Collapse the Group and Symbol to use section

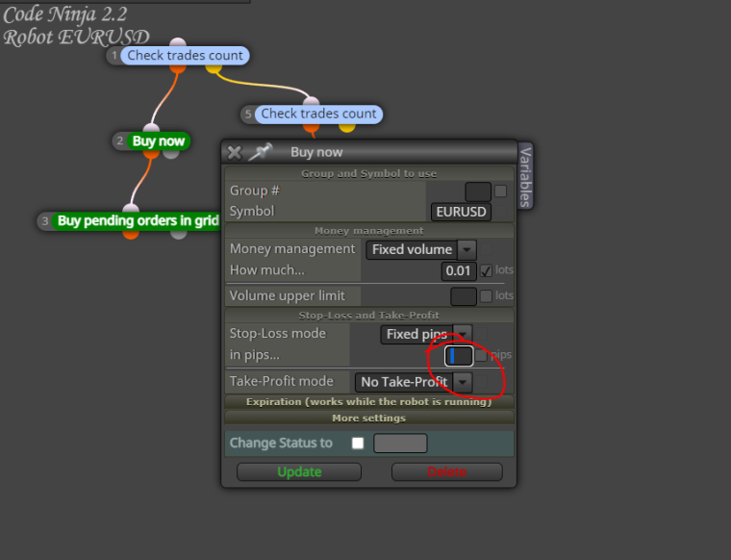pos(368,173)
